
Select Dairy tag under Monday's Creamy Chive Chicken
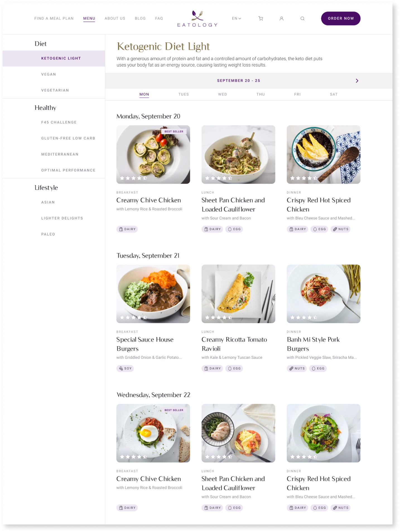click(x=127, y=229)
